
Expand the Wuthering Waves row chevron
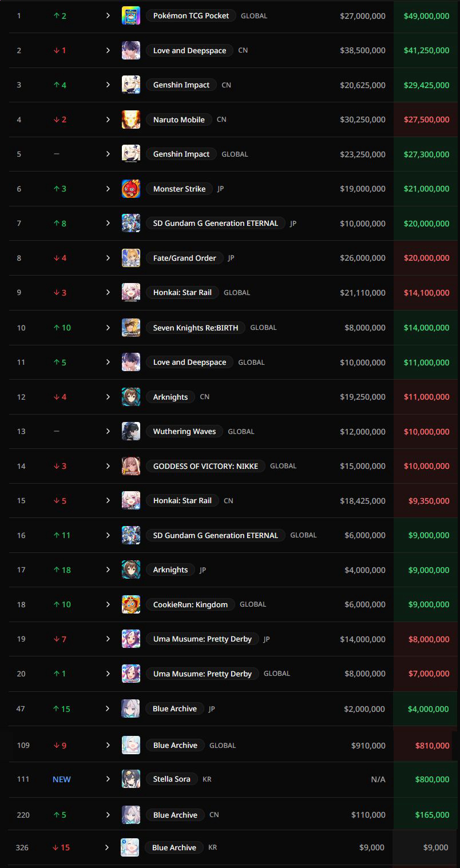coord(108,431)
